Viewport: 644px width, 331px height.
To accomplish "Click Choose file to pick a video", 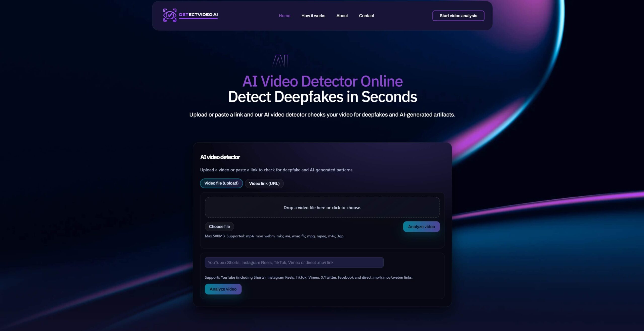I will coord(219,226).
